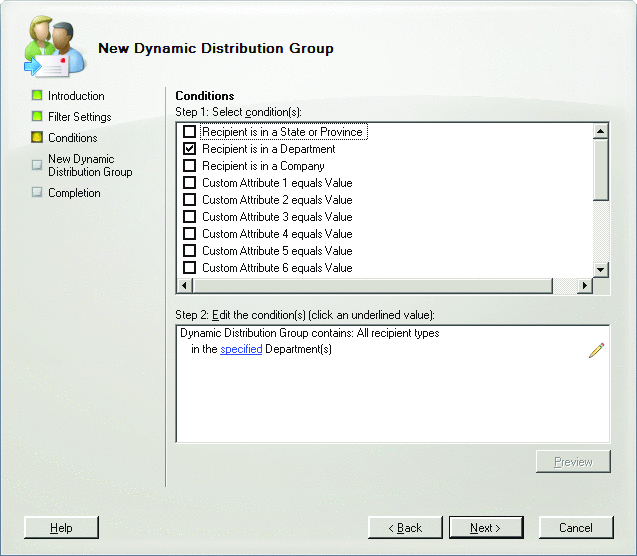This screenshot has width=637, height=556.
Task: Tick Custom Attribute 1 equals Value
Action: tap(189, 183)
